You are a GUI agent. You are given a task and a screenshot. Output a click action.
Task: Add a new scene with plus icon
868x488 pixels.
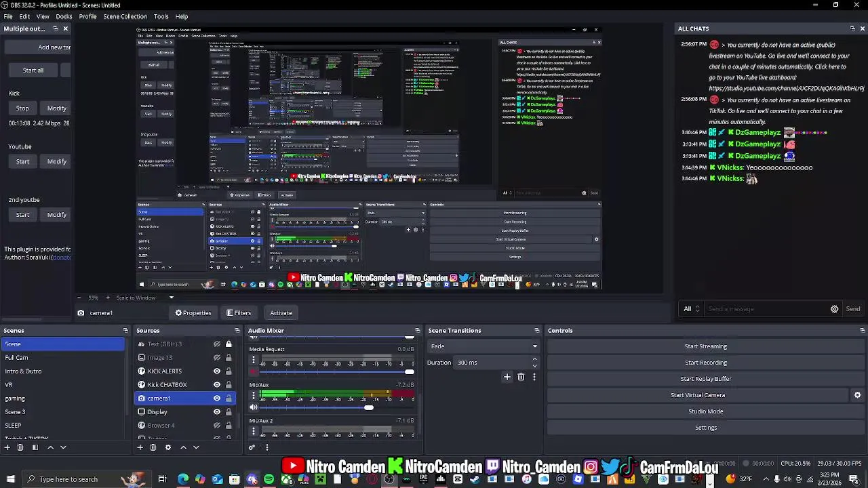[x=7, y=447]
